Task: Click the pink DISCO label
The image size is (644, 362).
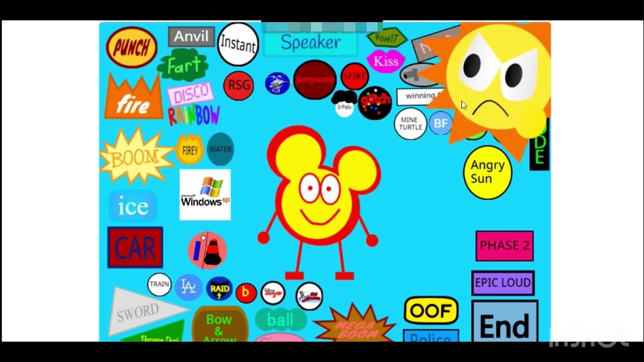Action: pos(190,94)
